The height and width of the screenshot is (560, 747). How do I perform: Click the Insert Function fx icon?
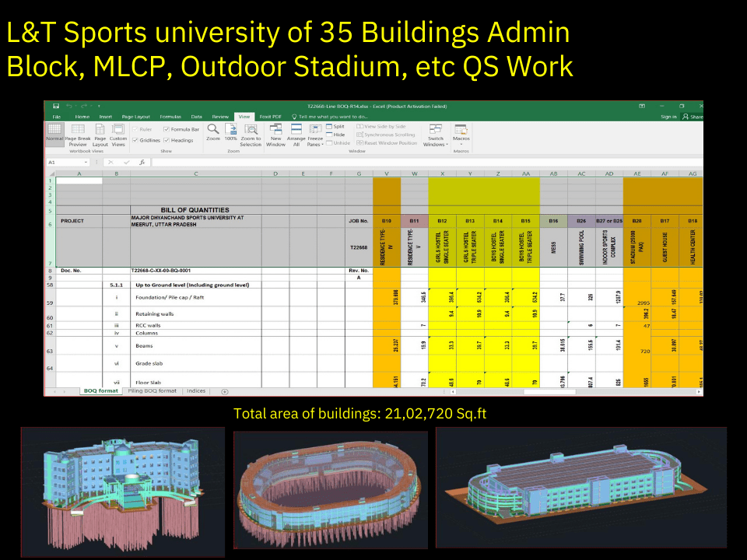[x=142, y=163]
